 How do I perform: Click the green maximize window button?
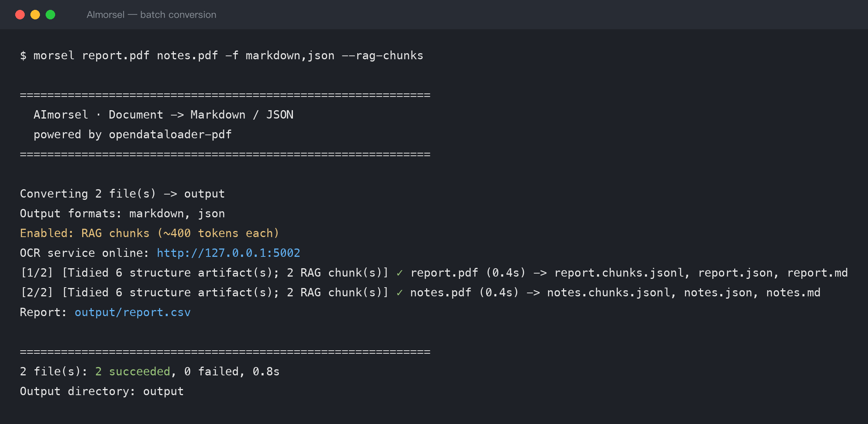pos(50,14)
